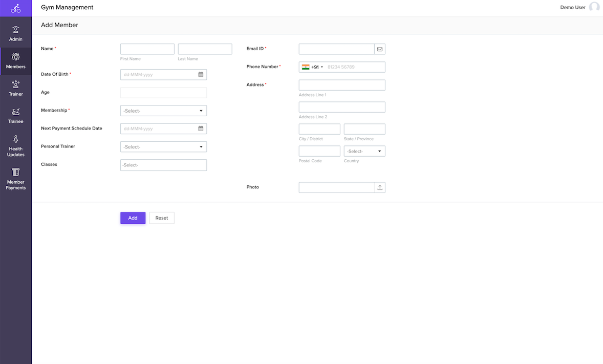
Task: Select the Members tab in sidebar
Action: [x=16, y=61]
